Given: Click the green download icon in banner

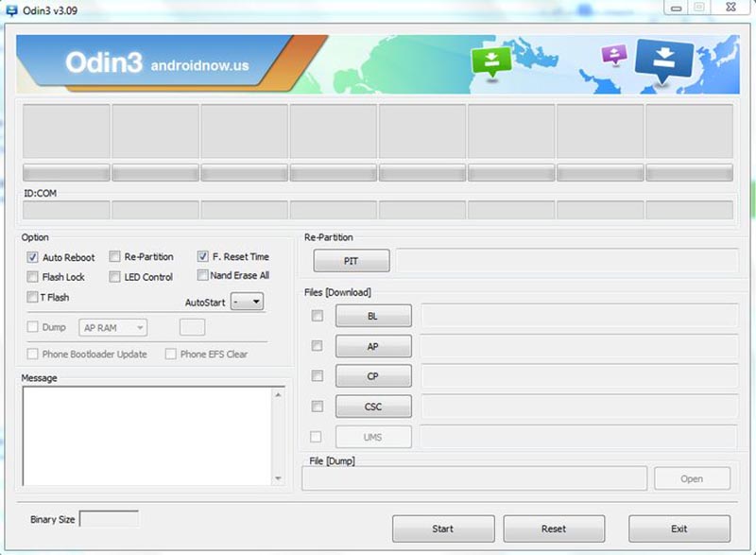Looking at the screenshot, I should point(491,61).
